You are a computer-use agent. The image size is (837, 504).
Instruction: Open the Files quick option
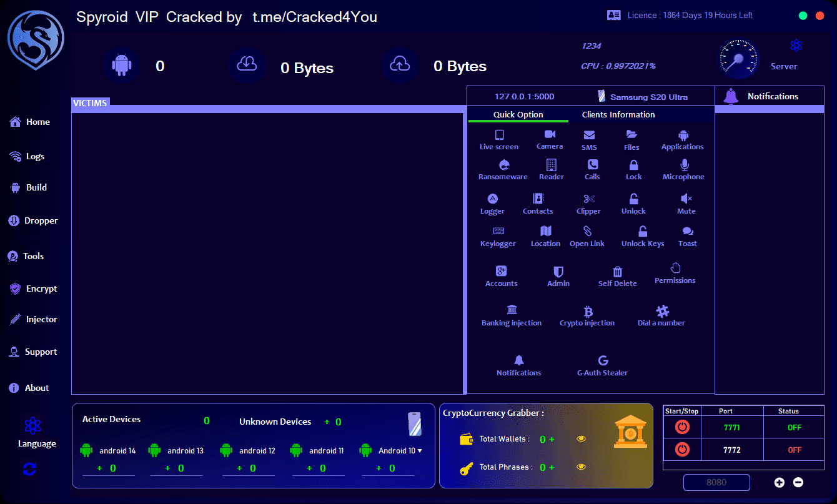tap(631, 140)
